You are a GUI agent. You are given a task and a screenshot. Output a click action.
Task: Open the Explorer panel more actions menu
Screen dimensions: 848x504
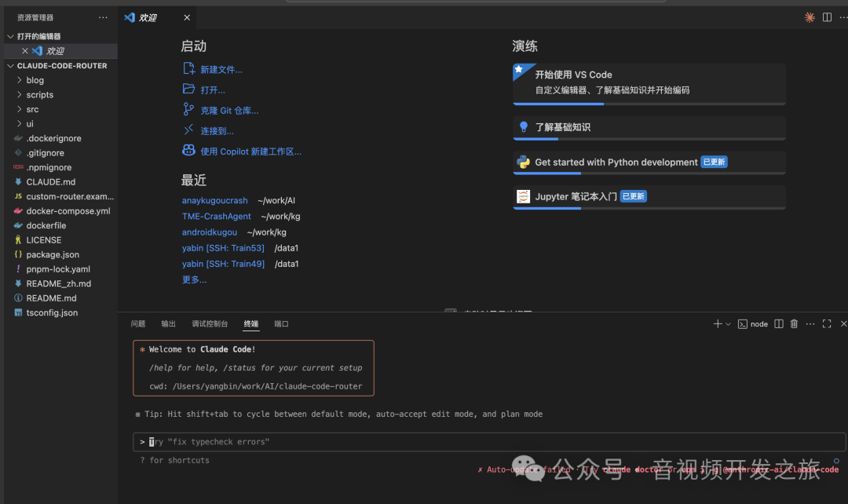pos(103,17)
